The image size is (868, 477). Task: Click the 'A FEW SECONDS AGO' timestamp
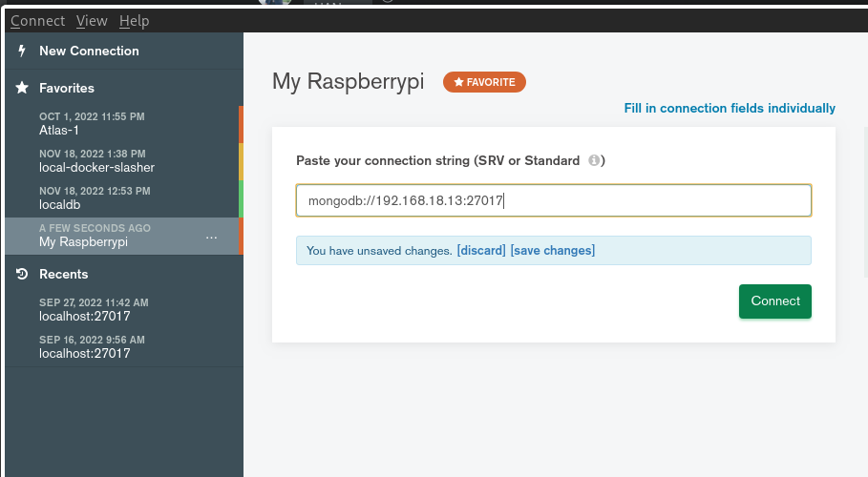pyautogui.click(x=95, y=228)
